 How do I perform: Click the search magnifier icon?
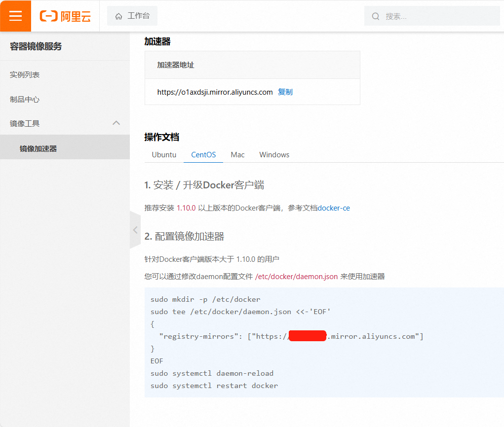tap(376, 16)
